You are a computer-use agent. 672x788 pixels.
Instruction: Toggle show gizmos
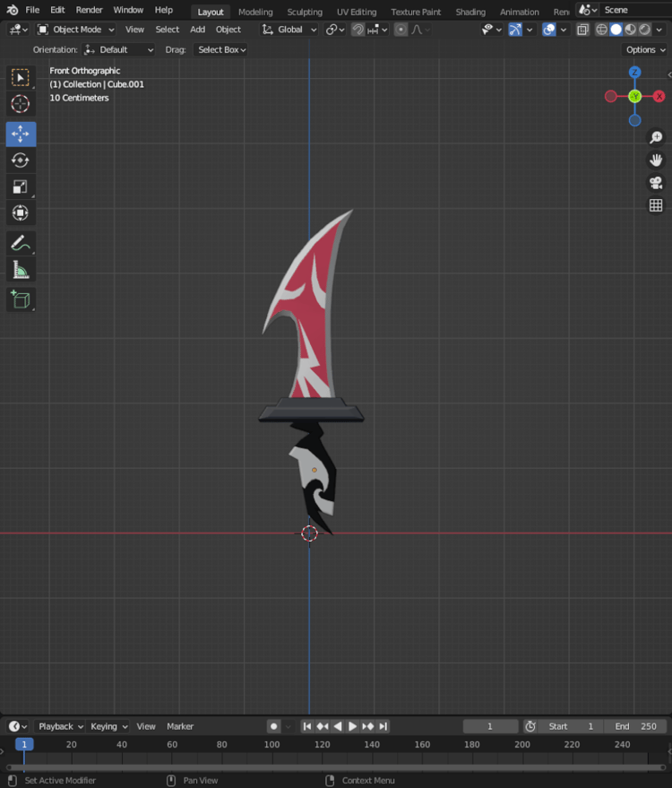coord(515,30)
